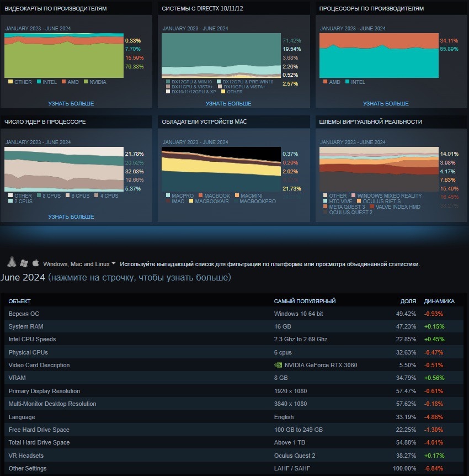Click the 'ДИНАМИКА' column header
This screenshot has height=476, width=469.
pyautogui.click(x=439, y=301)
